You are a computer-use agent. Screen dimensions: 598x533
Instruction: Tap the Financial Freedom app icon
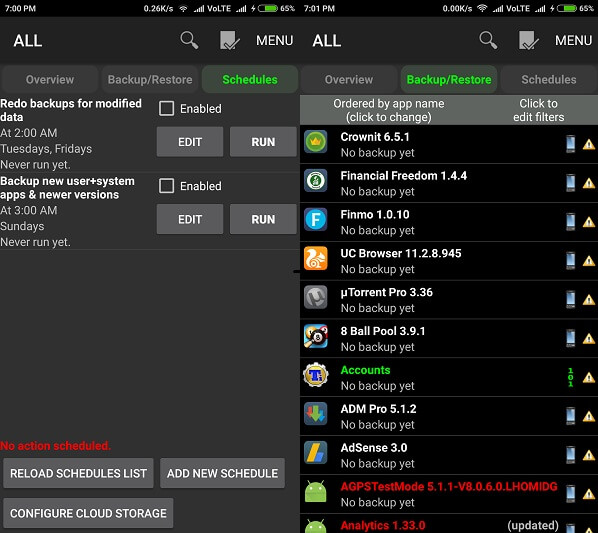point(315,181)
